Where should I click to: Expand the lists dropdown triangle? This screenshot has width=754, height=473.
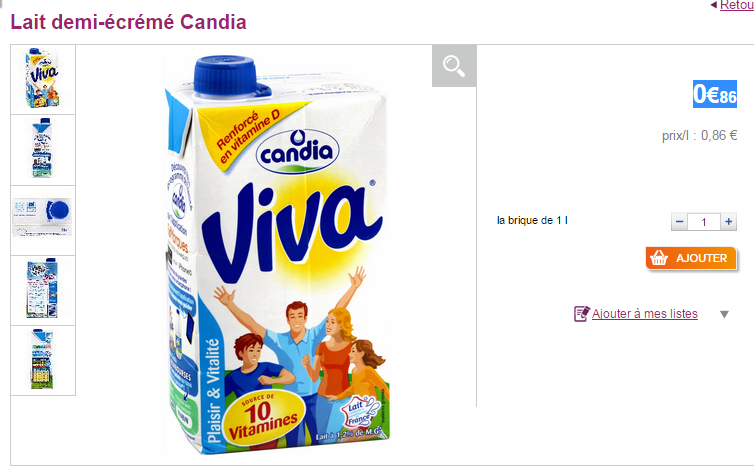(724, 314)
